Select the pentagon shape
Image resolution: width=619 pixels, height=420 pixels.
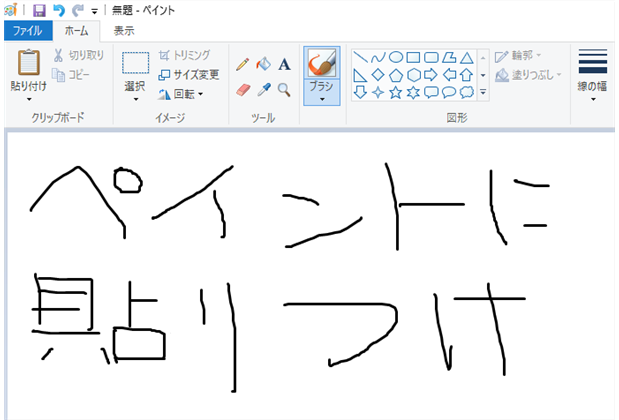(396, 75)
